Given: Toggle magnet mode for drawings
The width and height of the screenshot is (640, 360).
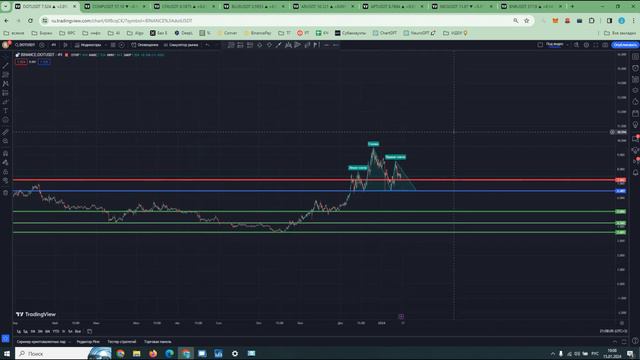Looking at the screenshot, I should click(x=5, y=153).
